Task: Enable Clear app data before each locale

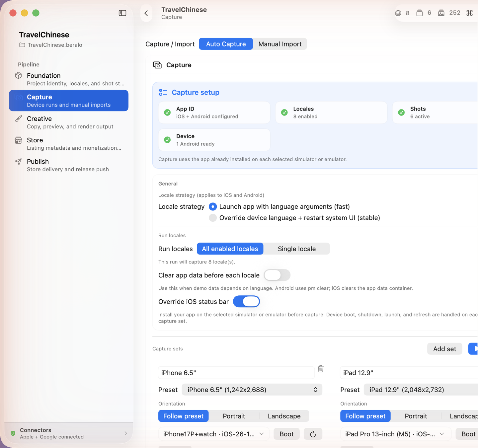Action: 277,275
